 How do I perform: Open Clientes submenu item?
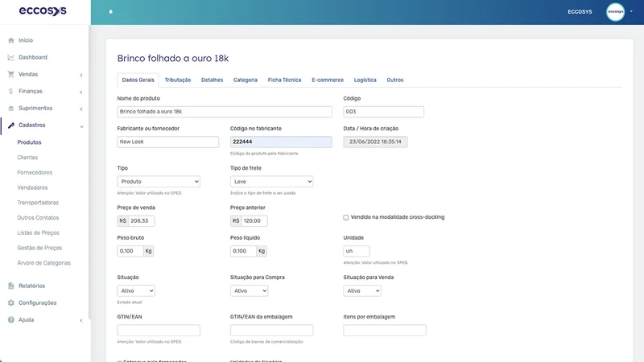[x=27, y=158]
